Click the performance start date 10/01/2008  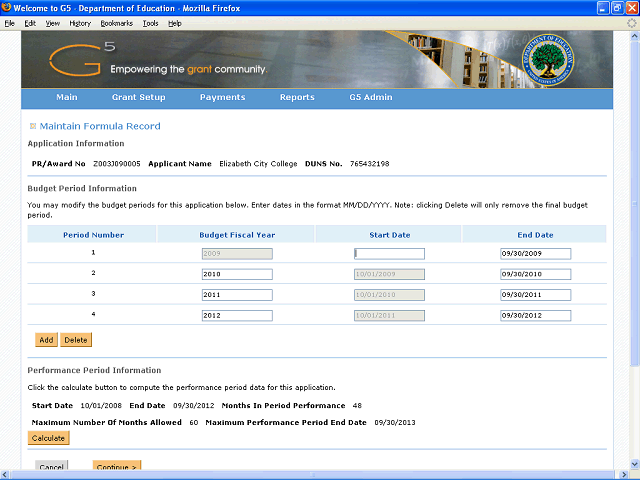coord(101,406)
